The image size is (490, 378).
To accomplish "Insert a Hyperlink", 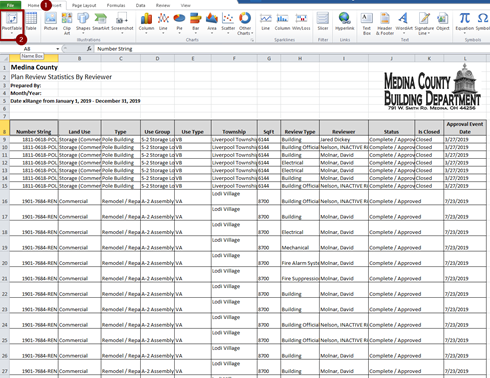I will pyautogui.click(x=345, y=22).
